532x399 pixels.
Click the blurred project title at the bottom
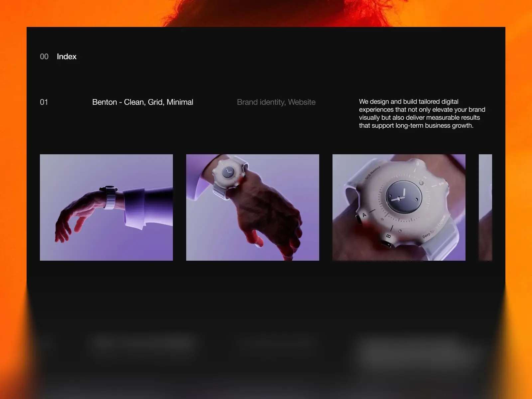[x=143, y=343]
